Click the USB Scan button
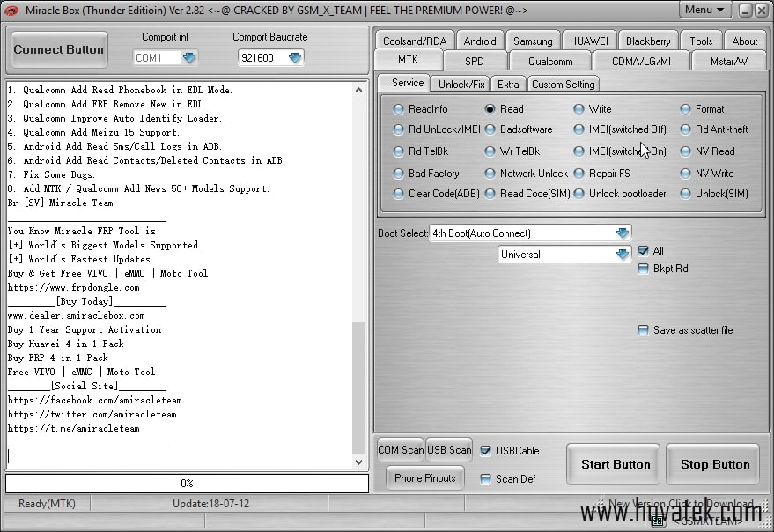Image resolution: width=774 pixels, height=532 pixels. (x=449, y=450)
